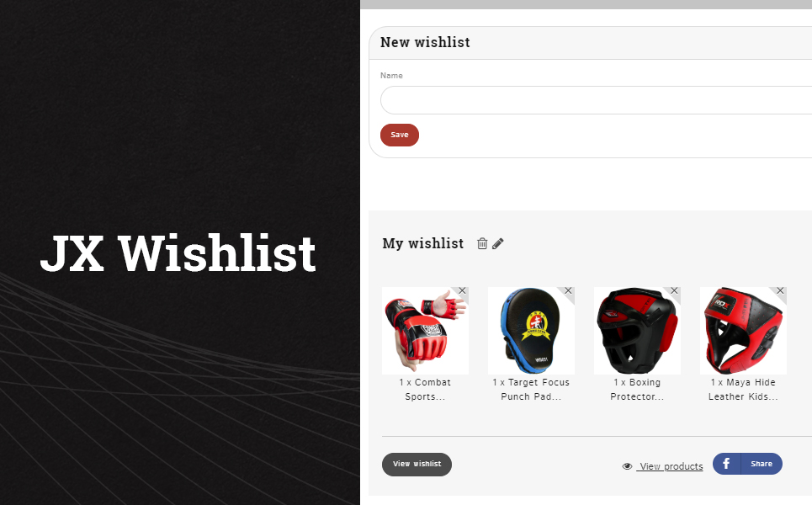Share wishlist via Share button text
Viewport: 812px width, 505px height.
(762, 464)
